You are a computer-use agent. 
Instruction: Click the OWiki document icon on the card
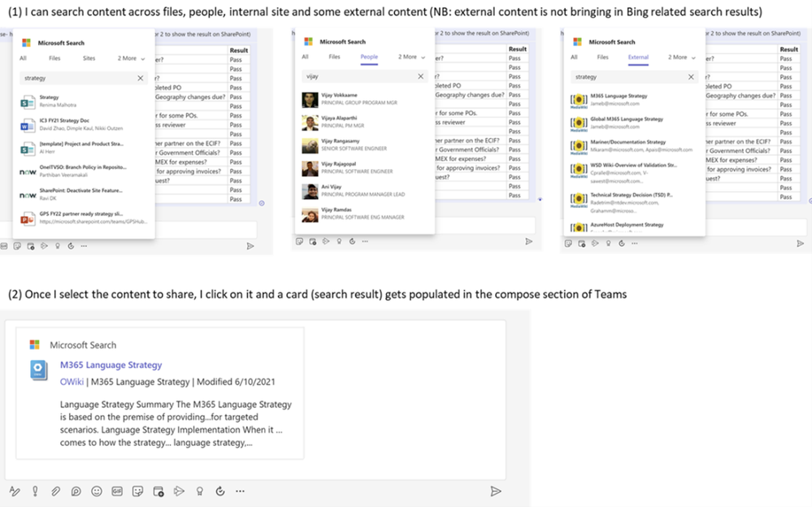(x=38, y=370)
